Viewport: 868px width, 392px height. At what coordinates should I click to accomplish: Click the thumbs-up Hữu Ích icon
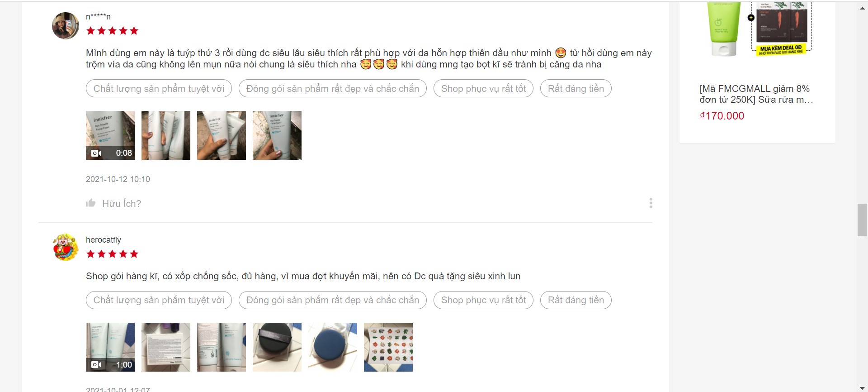[x=91, y=203]
